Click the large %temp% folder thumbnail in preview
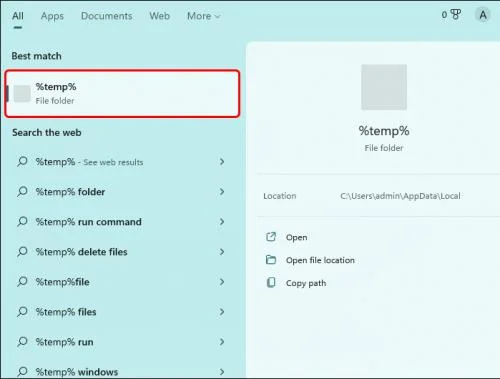The width and height of the screenshot is (500, 379). (x=384, y=87)
